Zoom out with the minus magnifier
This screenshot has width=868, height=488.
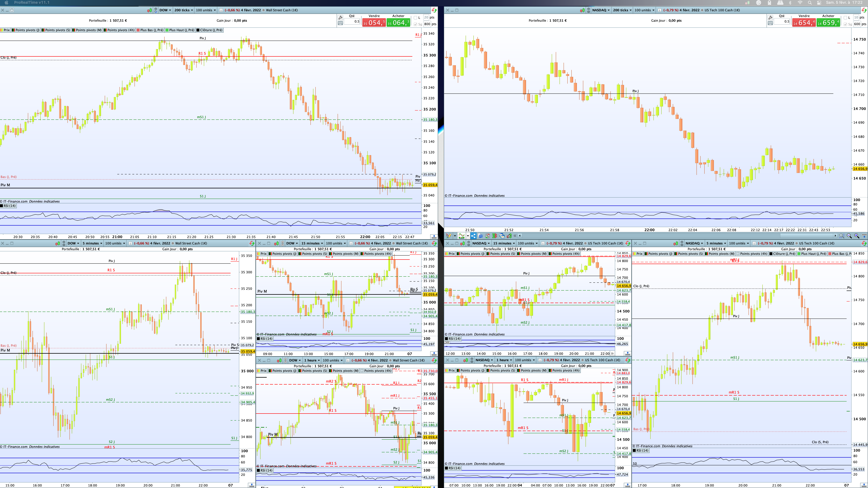tap(849, 236)
